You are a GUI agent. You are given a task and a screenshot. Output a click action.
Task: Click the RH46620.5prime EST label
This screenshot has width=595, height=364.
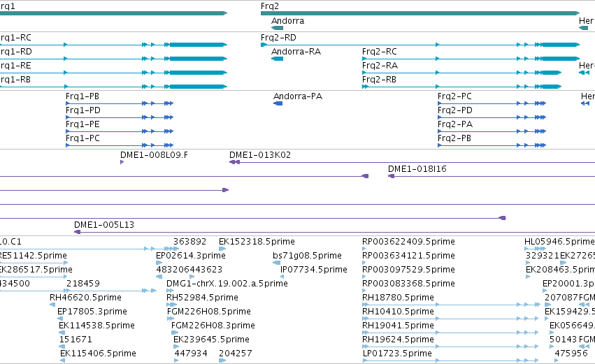tap(85, 298)
